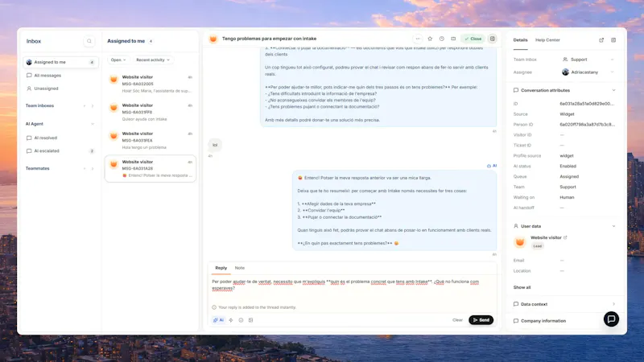
Task: Snooze conversation with the clock icon
Action: pyautogui.click(x=441, y=39)
